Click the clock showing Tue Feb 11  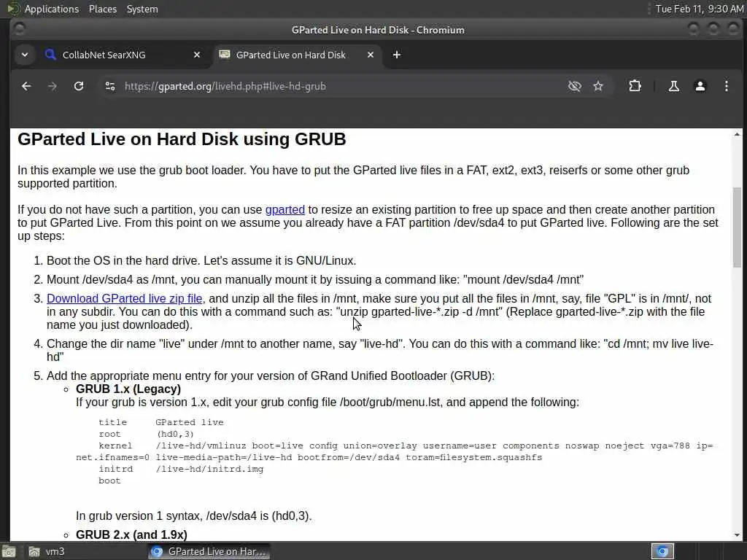(699, 9)
